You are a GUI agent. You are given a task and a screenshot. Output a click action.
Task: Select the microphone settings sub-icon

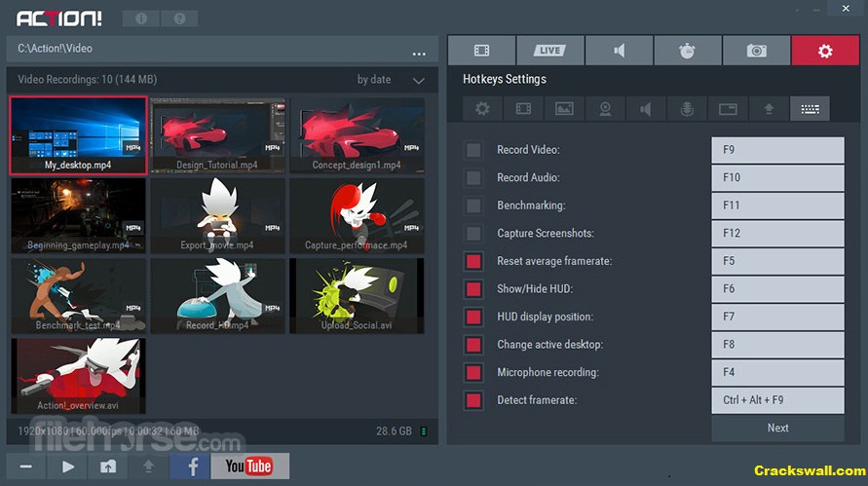click(687, 108)
